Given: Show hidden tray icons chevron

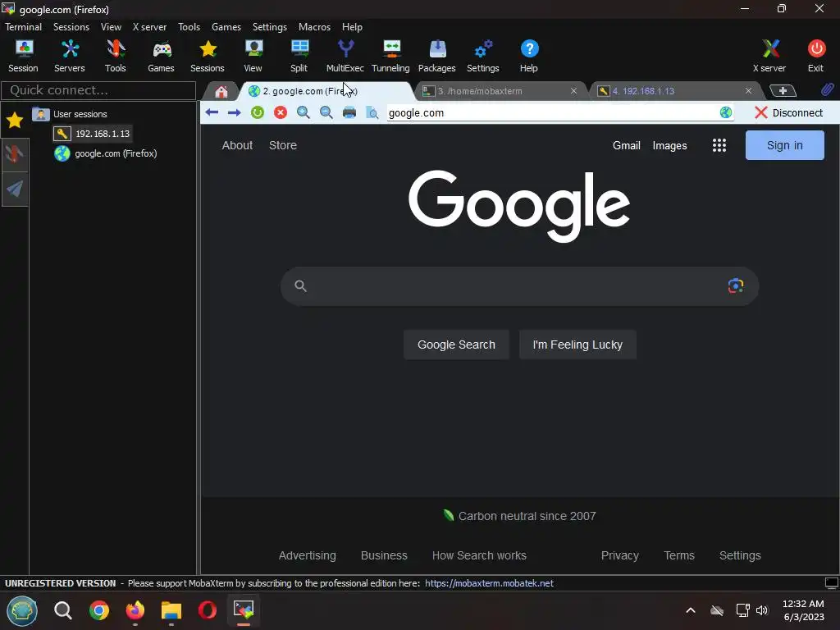Looking at the screenshot, I should coord(691,610).
